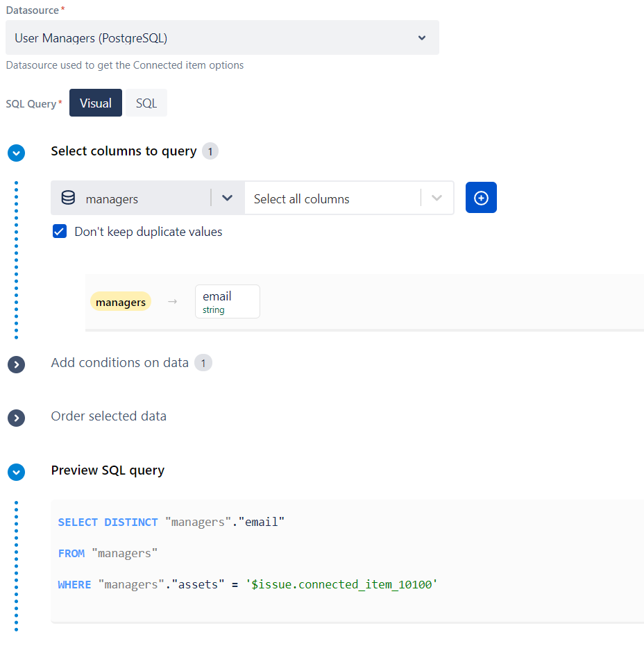Click the Preview SQL query heading
644x646 pixels.
(x=108, y=470)
